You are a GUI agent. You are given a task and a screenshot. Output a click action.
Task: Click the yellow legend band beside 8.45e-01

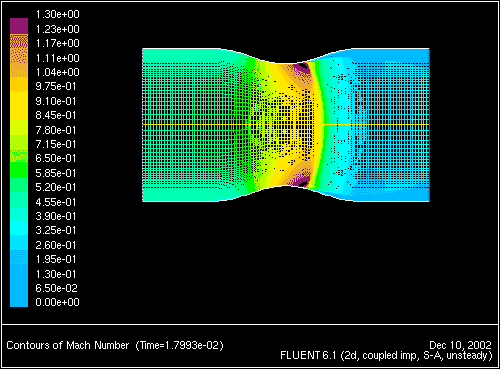tap(19, 106)
